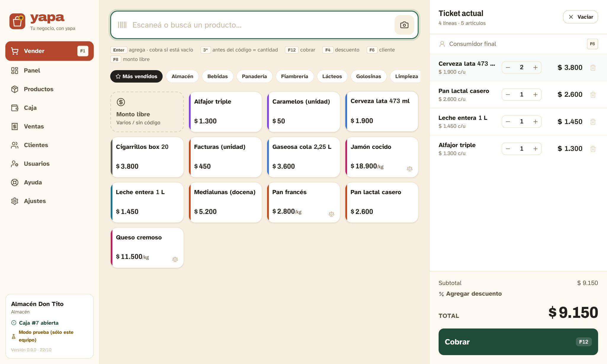Image resolution: width=607 pixels, height=364 pixels.
Task: Remove Pan lactal casero with trash icon
Action: pos(593,95)
